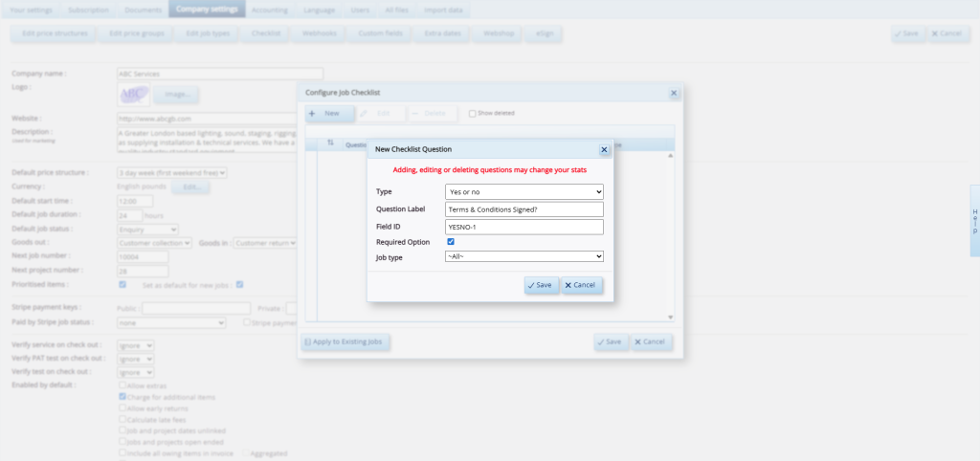Open the Extra dates button
This screenshot has width=980, height=461.
pyautogui.click(x=442, y=33)
